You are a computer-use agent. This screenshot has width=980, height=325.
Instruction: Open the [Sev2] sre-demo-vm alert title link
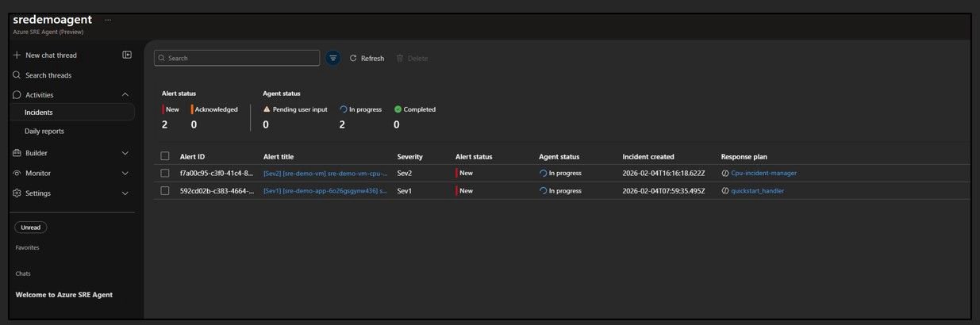coord(325,173)
